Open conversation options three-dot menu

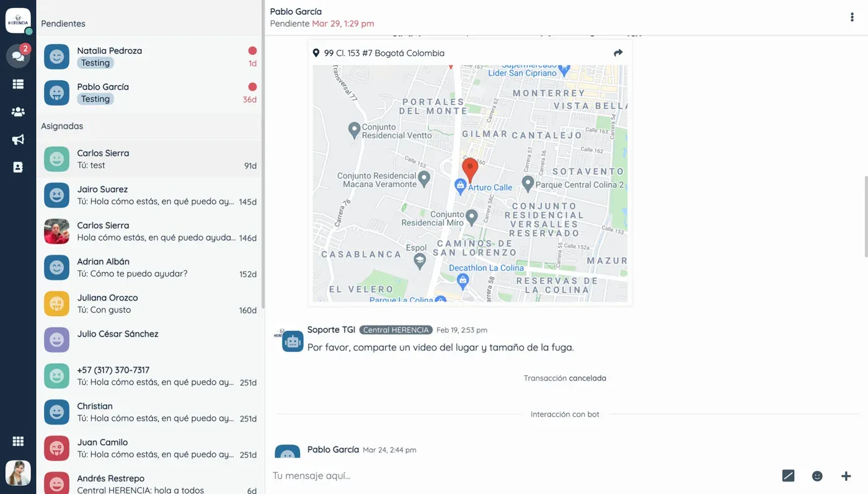click(852, 17)
